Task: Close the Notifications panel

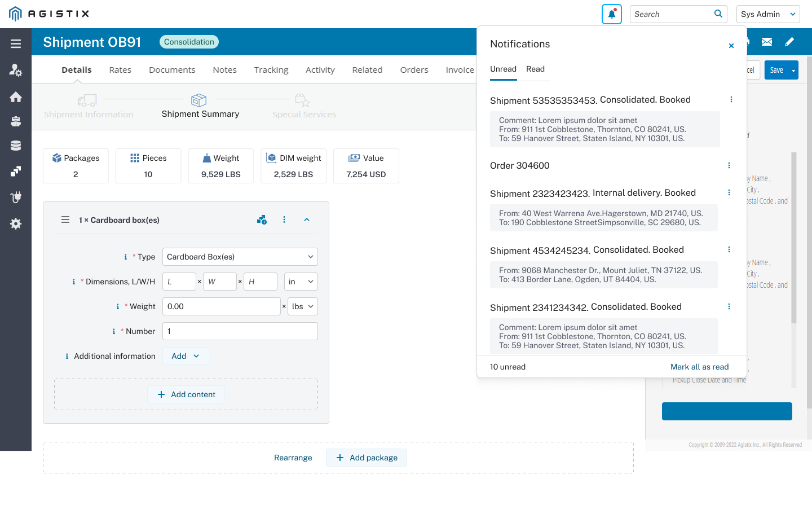Action: 731,46
